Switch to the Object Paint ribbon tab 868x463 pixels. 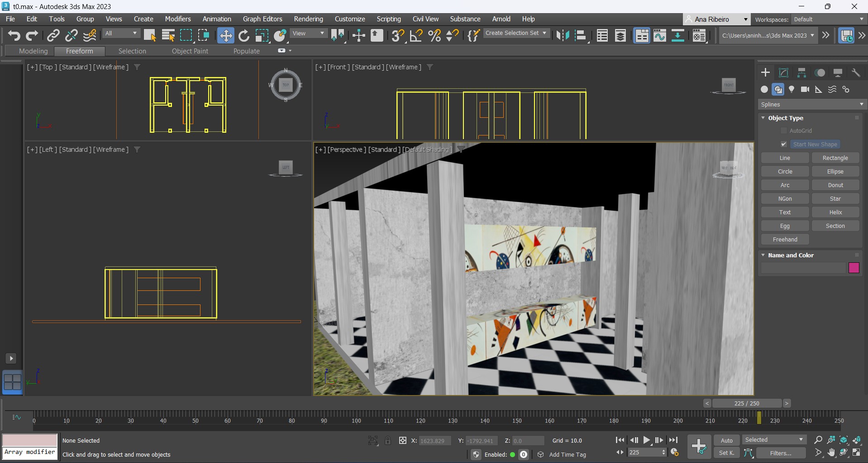click(190, 51)
